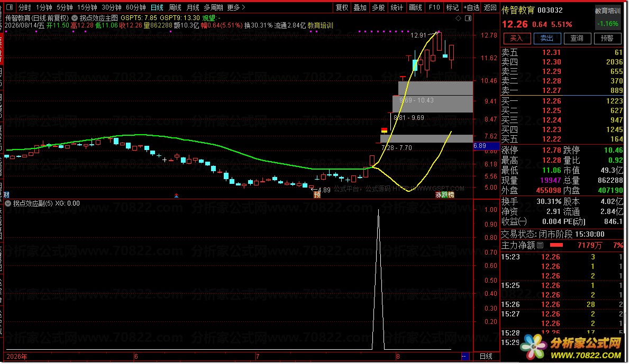Click the 查询 query button

pos(577,38)
